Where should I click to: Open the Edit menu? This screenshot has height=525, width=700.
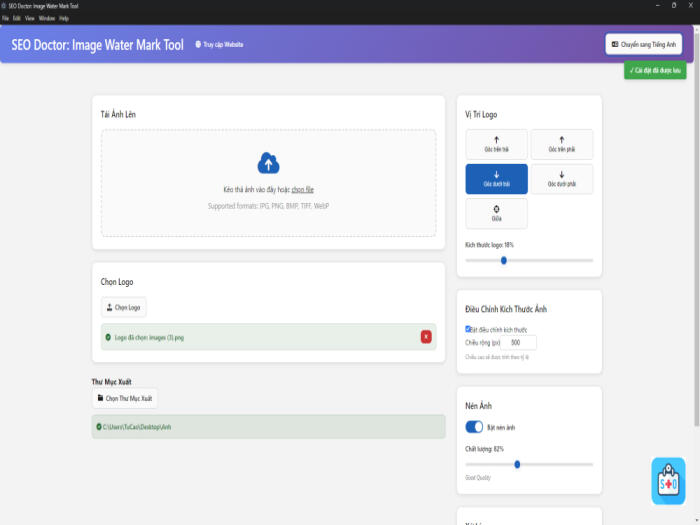[17, 18]
